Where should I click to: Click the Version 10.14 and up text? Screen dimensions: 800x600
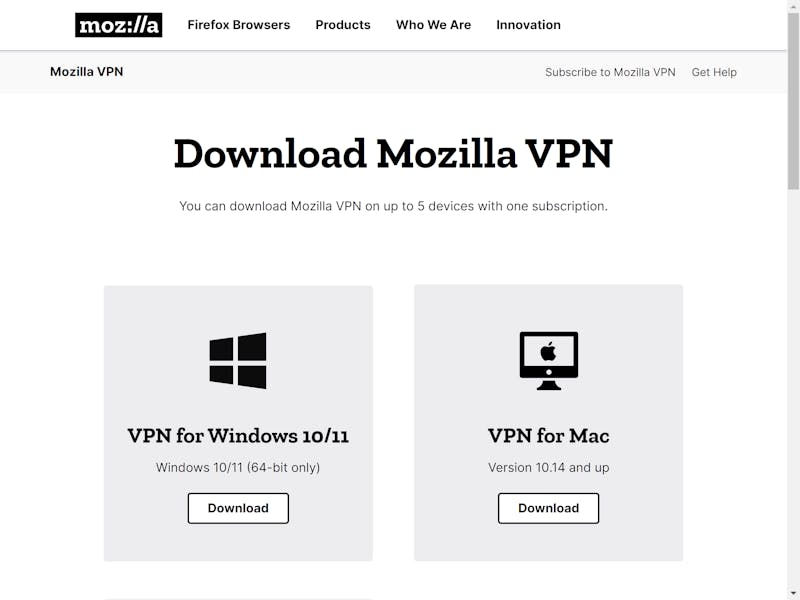(548, 468)
